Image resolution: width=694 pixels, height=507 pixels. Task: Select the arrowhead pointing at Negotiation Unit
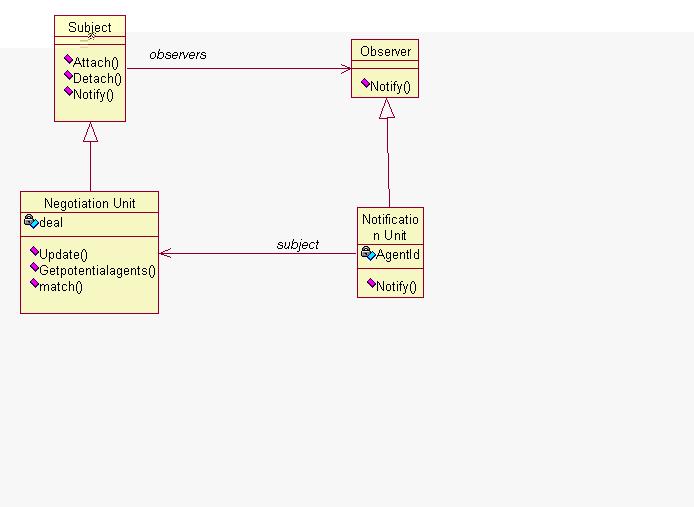[x=166, y=253]
